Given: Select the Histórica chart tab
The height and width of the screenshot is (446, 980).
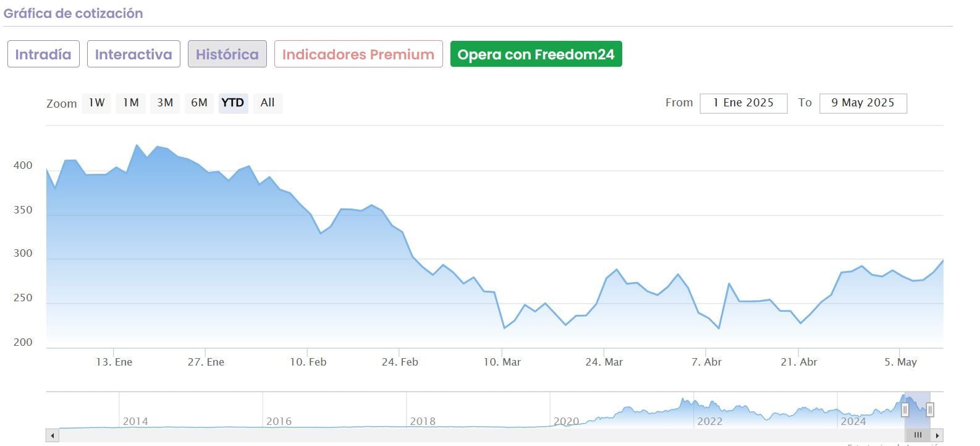Looking at the screenshot, I should (x=227, y=54).
